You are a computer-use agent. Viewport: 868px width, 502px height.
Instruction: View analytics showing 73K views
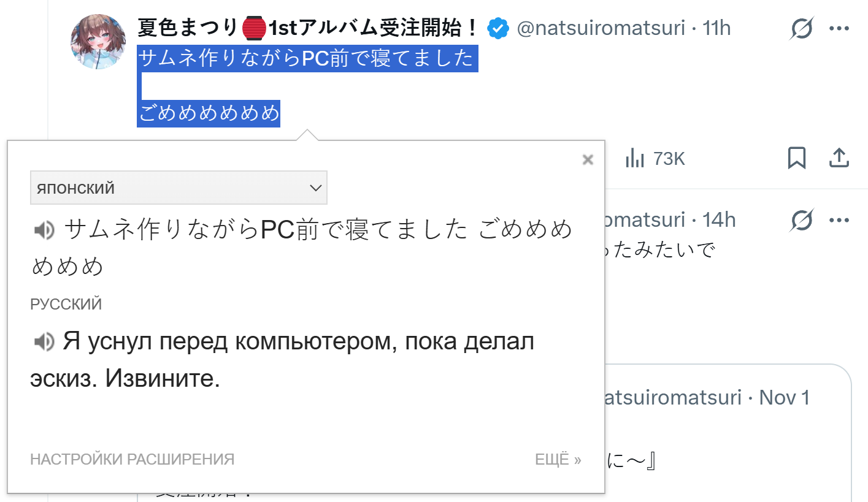[x=655, y=159]
